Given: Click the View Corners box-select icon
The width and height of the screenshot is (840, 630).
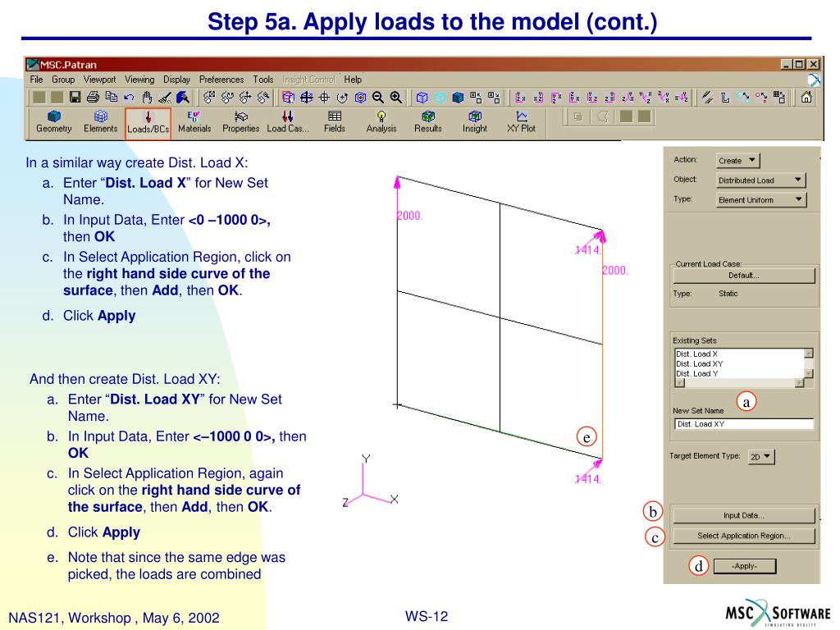Looking at the screenshot, I should tap(288, 97).
